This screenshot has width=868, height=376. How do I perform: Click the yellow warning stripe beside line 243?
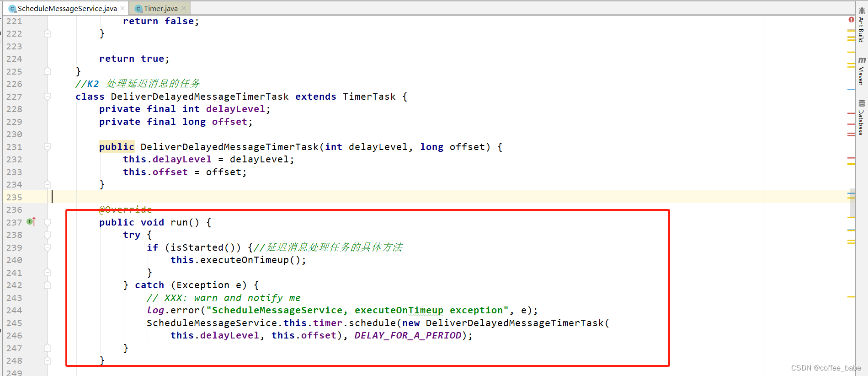[x=851, y=297]
